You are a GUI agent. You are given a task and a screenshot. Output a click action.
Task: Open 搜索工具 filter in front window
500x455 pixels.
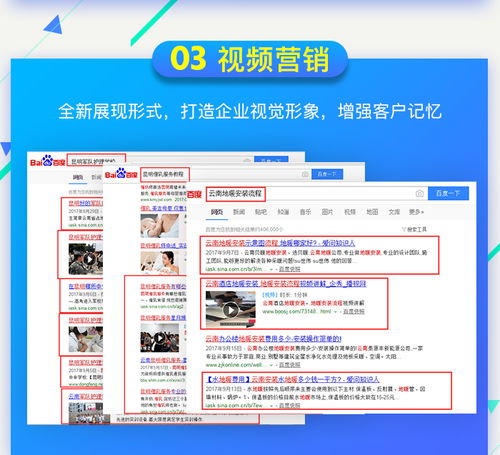tap(414, 229)
